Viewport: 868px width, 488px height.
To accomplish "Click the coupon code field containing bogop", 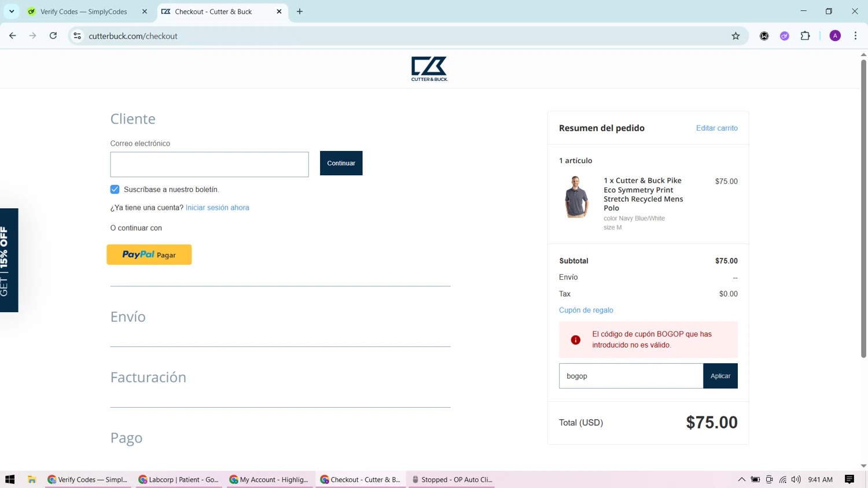I will click(x=631, y=376).
